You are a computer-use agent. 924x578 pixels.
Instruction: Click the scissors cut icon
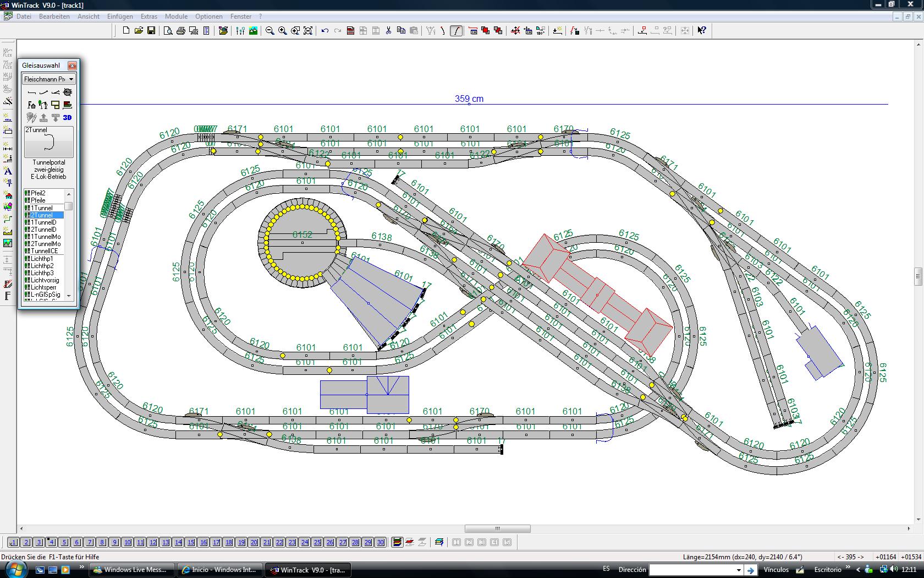point(388,31)
